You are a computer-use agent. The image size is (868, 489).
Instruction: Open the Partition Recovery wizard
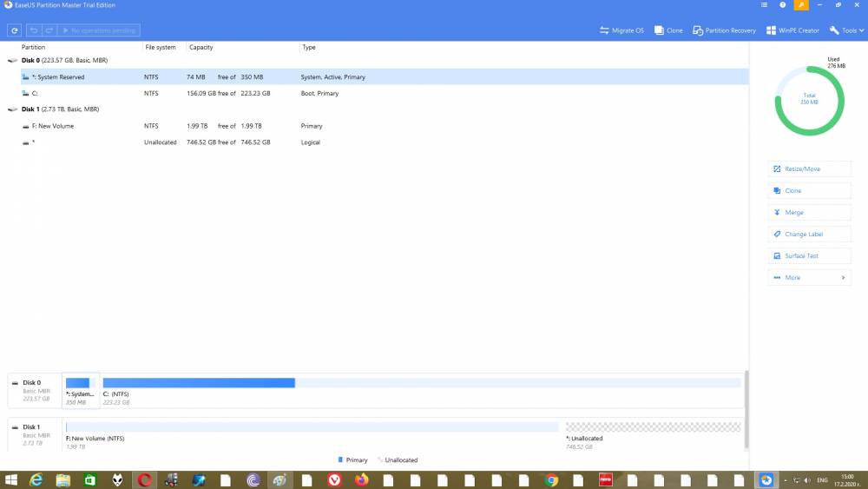pyautogui.click(x=724, y=30)
